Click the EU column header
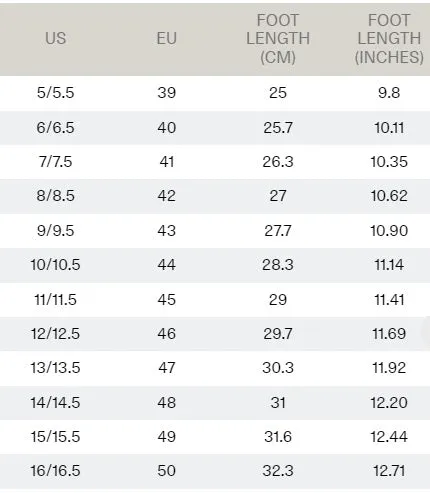430x493 pixels. (167, 38)
